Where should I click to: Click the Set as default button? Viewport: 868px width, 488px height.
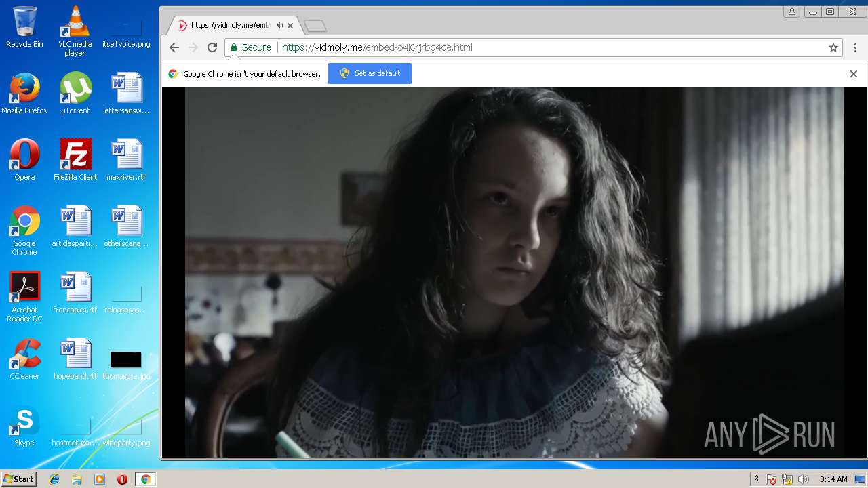click(x=370, y=73)
